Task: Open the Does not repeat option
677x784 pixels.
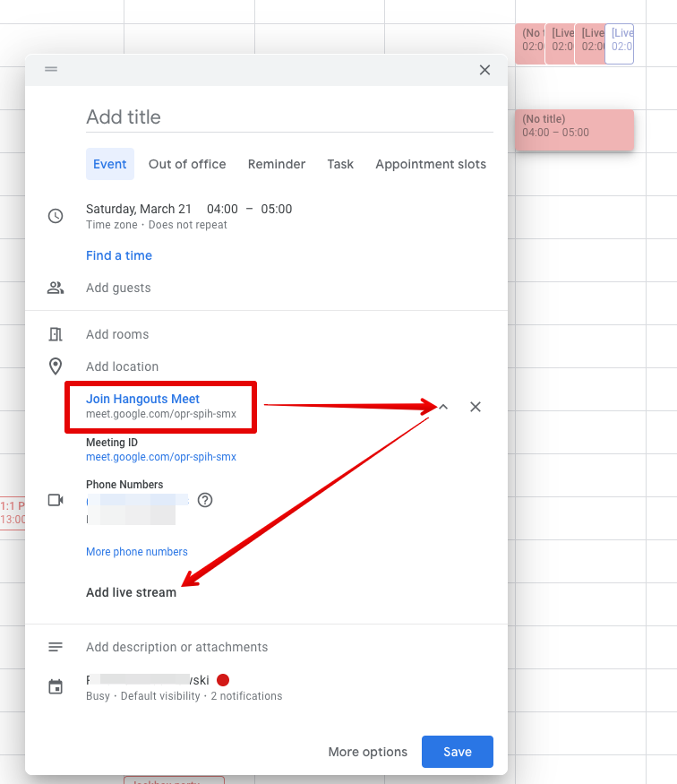Action: click(187, 225)
